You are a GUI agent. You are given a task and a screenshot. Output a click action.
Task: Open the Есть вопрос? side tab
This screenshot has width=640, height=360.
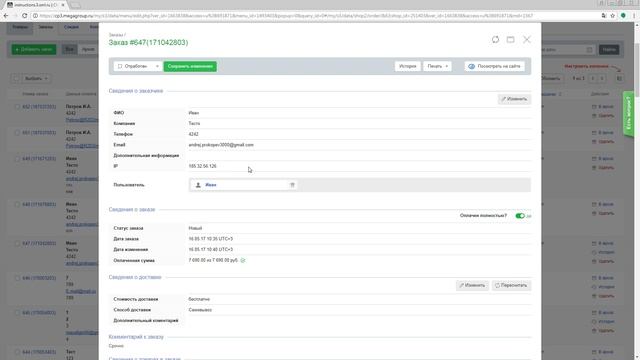coord(629,114)
